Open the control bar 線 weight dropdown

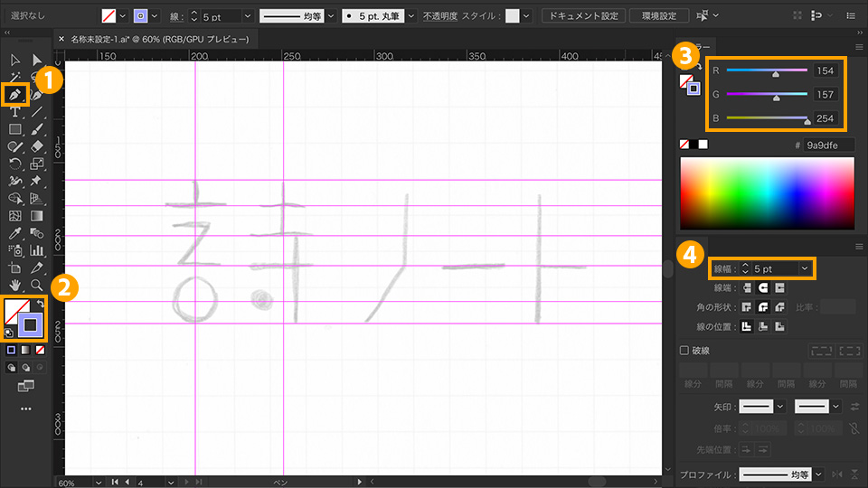248,16
